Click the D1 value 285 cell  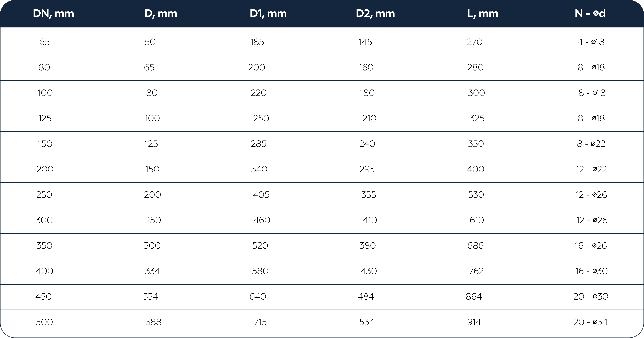pos(258,144)
